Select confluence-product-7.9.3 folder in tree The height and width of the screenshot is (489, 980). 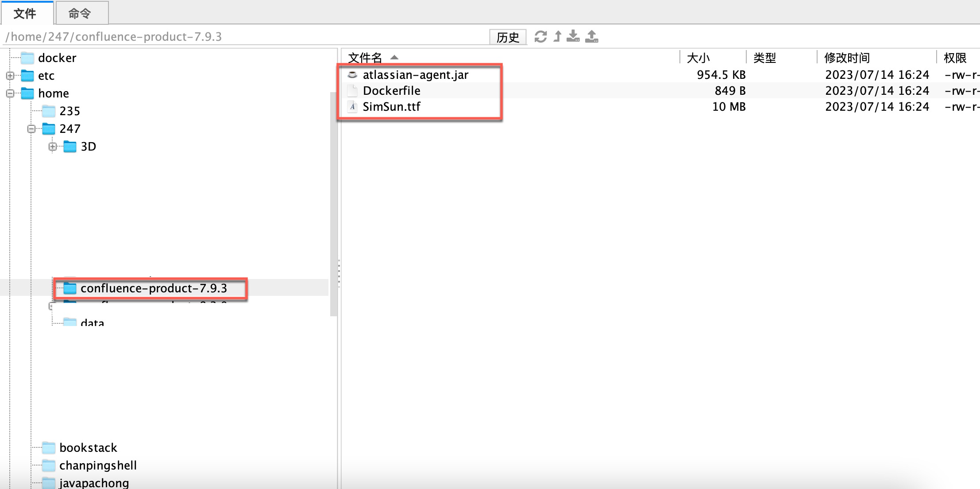tap(154, 288)
